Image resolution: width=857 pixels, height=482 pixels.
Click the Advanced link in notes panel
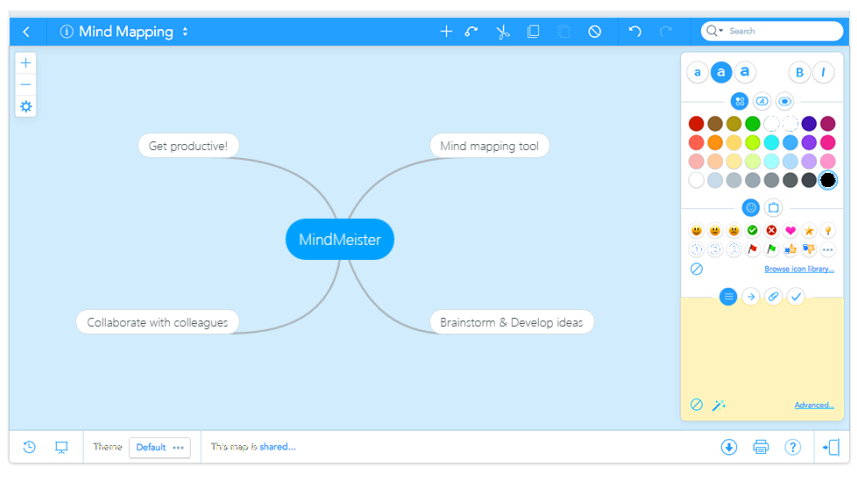tap(814, 405)
